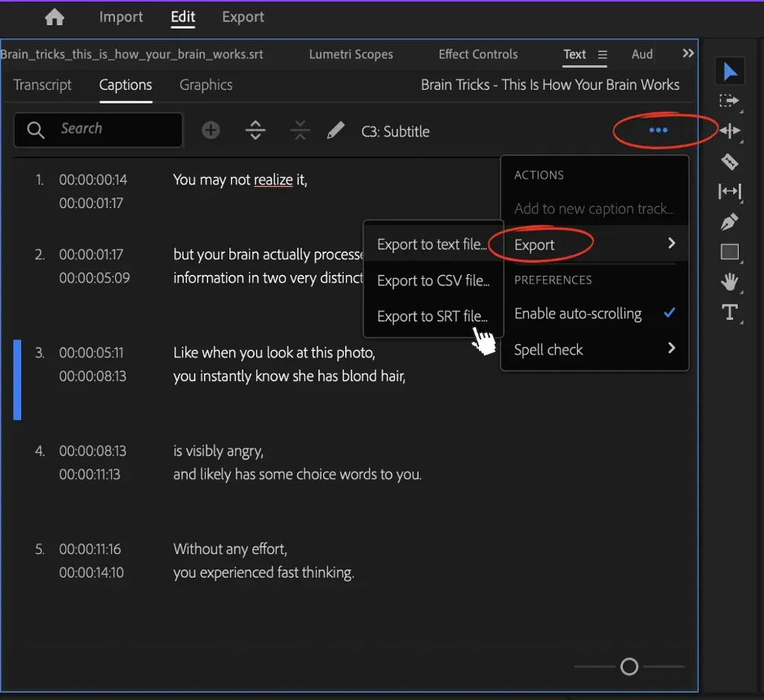This screenshot has width=764, height=700.
Task: Select caption 'You may not realize it,'
Action: [x=240, y=179]
